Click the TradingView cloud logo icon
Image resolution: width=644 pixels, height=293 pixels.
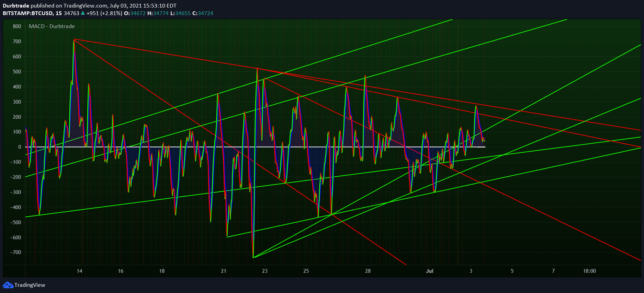point(8,285)
